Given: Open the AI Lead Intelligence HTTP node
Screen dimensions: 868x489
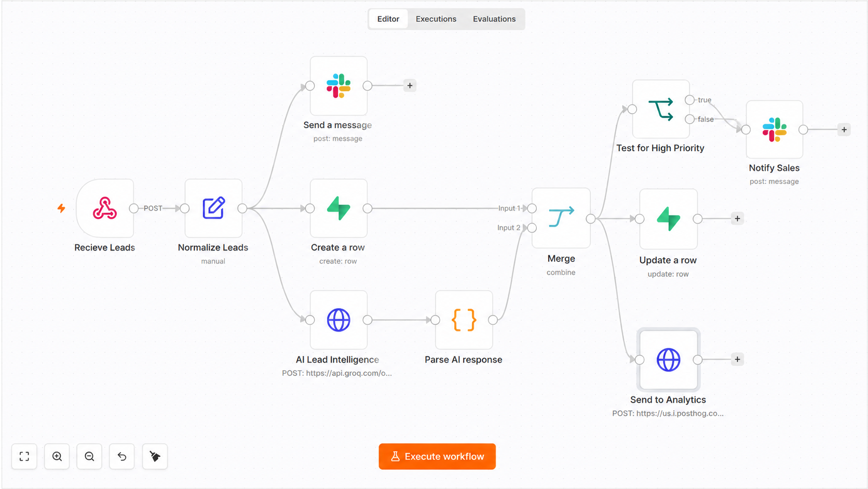Looking at the screenshot, I should point(338,320).
